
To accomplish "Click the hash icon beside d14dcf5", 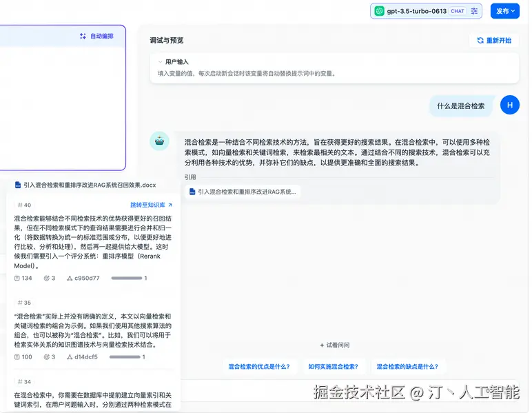I will tap(70, 357).
